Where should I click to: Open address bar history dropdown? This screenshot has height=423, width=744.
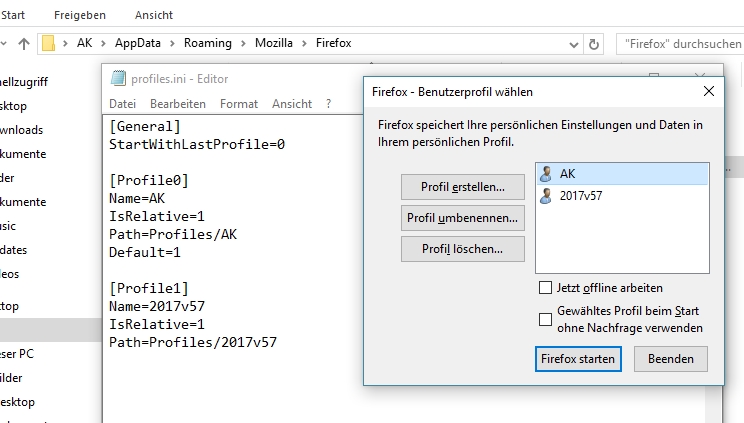click(x=574, y=45)
